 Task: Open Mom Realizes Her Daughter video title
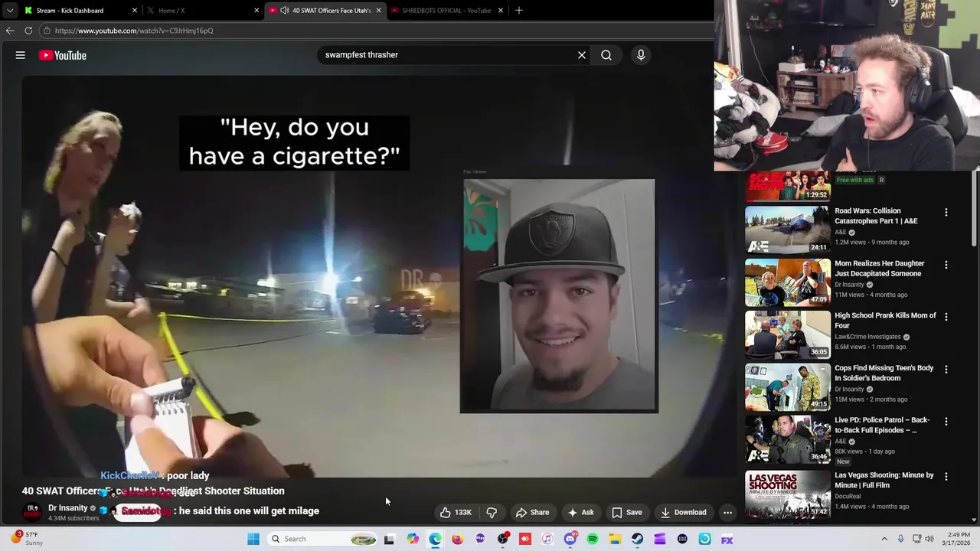pos(878,269)
